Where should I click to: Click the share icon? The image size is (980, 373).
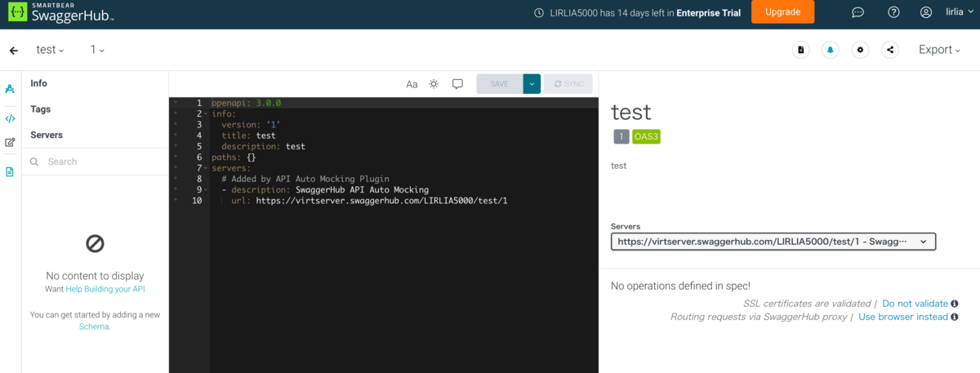(x=890, y=50)
